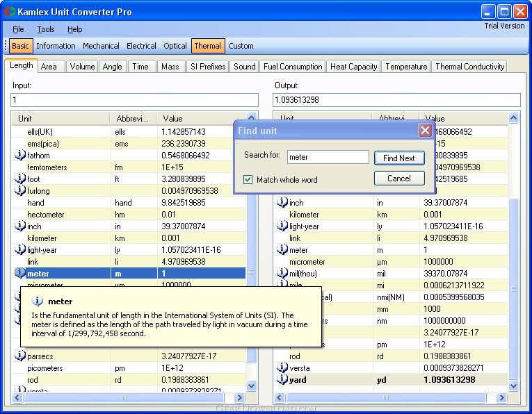Toggle the Match whole word checkbox
This screenshot has width=532, height=414.
tap(248, 179)
